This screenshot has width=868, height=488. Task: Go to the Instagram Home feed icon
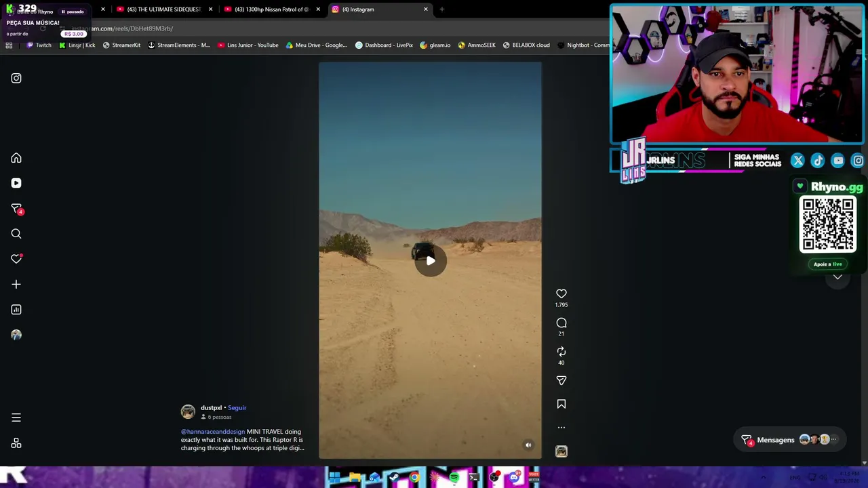point(16,158)
